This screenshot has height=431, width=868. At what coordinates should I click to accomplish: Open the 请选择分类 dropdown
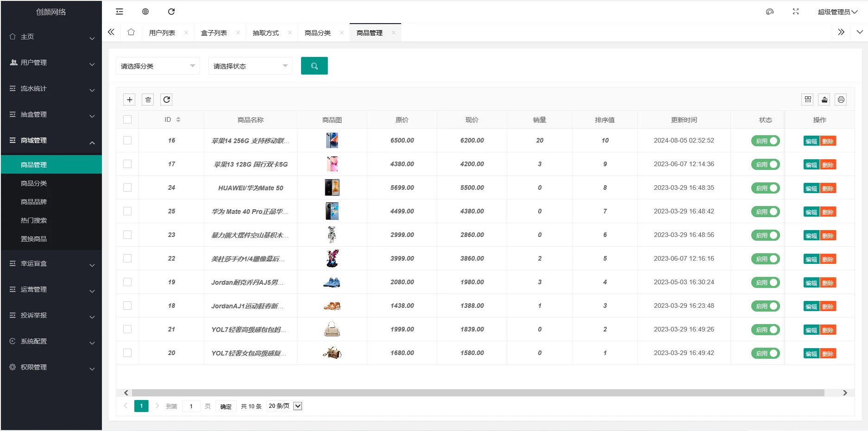(x=157, y=66)
